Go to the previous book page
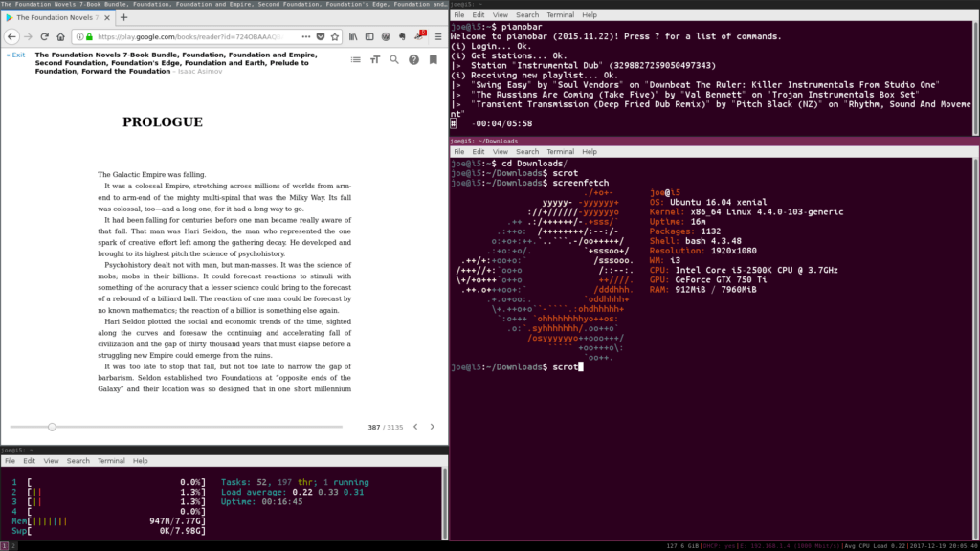980x551 pixels. click(415, 427)
